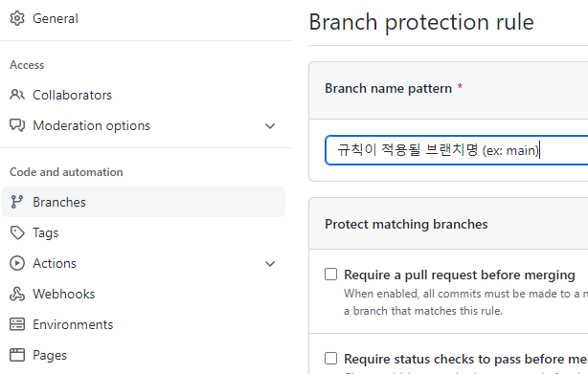Image resolution: width=588 pixels, height=374 pixels.
Task: Open Collaborators settings
Action: (x=73, y=95)
